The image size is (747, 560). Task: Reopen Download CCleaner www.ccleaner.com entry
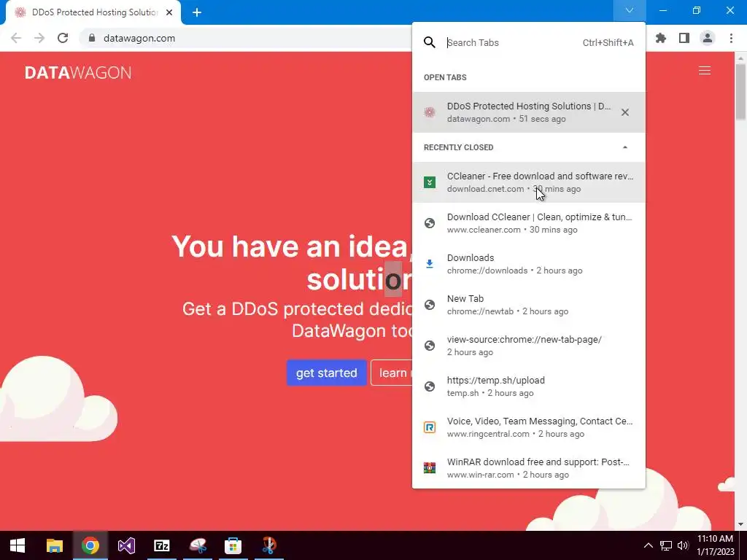[x=528, y=223]
